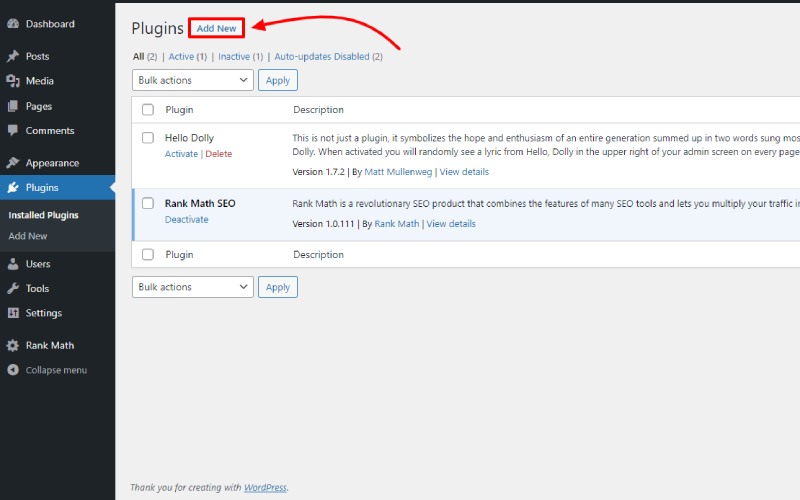Click the top Apply button
This screenshot has height=500, width=800.
[x=278, y=80]
